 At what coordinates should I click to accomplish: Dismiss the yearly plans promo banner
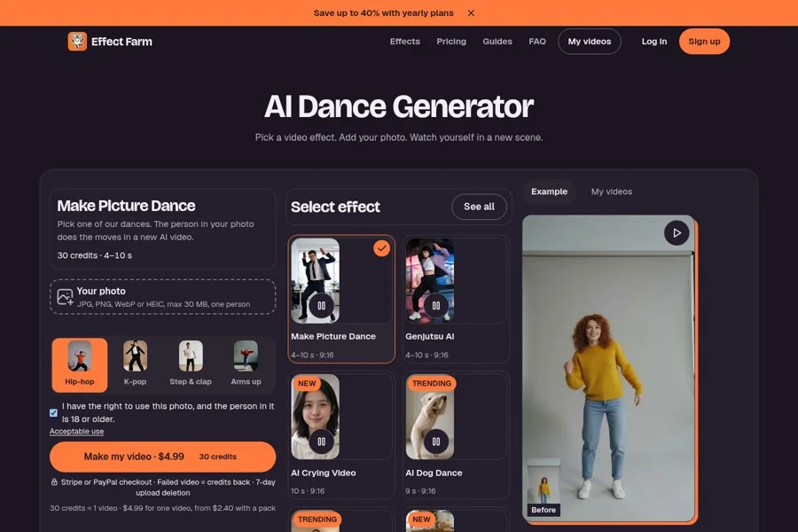pos(472,13)
